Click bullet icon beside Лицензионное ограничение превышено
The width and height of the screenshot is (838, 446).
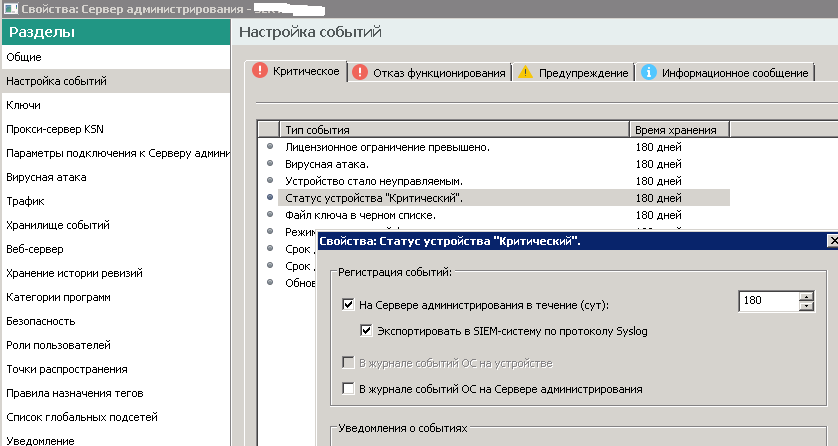pos(269,147)
